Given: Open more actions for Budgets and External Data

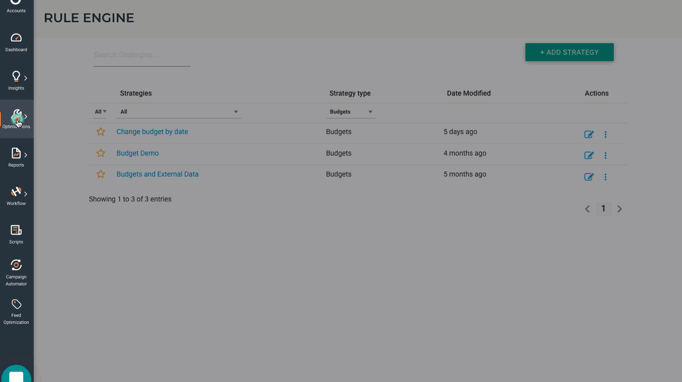Looking at the screenshot, I should coord(605,177).
